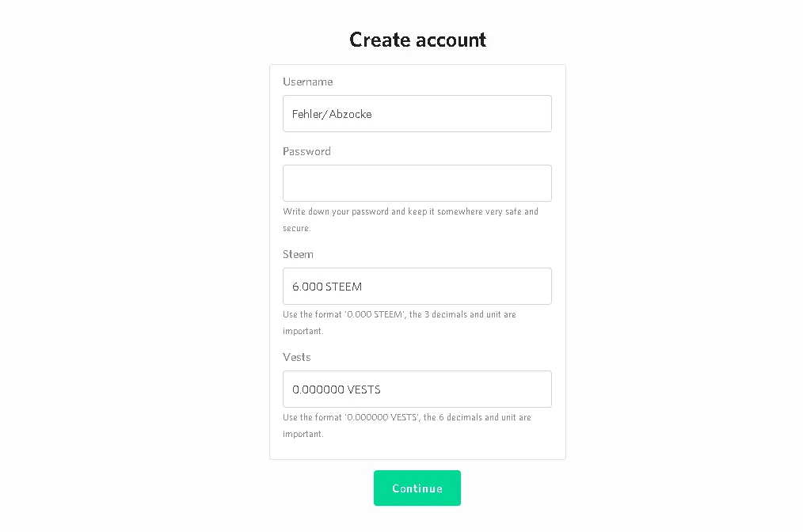The image size is (803, 532).
Task: Click the '6.000 STEEM' entered value
Action: coord(327,287)
